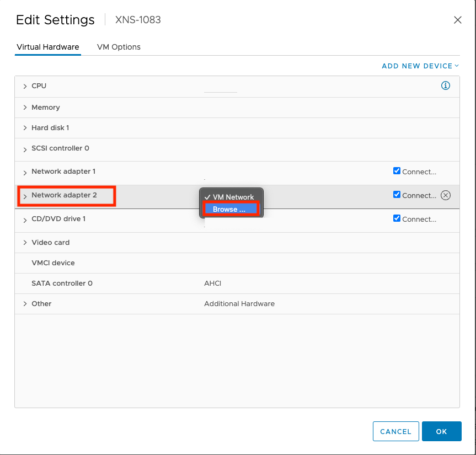Image resolution: width=476 pixels, height=455 pixels.
Task: Remove Network adapter 2 with the X icon
Action: (x=446, y=195)
